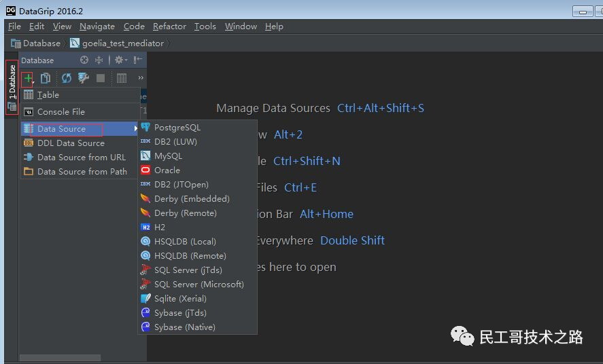This screenshot has width=603, height=364.
Task: Choose Console File from the popup
Action: coord(80,112)
